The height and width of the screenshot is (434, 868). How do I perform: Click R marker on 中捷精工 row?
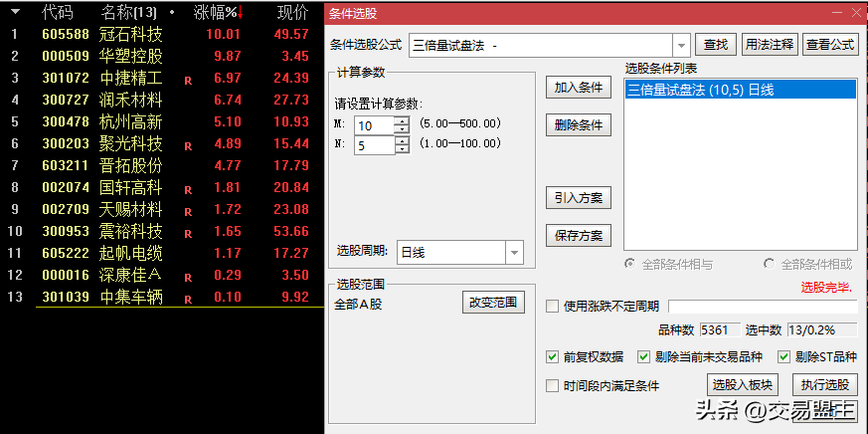pyautogui.click(x=188, y=81)
